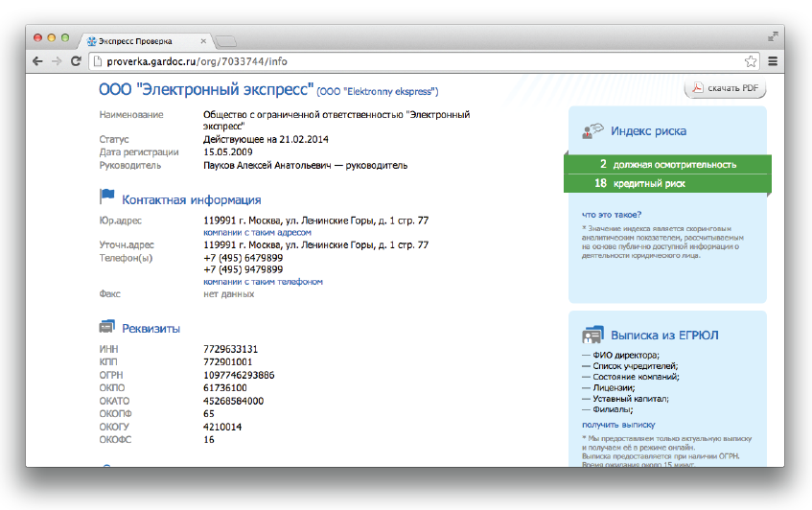Click the green кредитный риск bar
The image size is (812, 510).
click(667, 182)
